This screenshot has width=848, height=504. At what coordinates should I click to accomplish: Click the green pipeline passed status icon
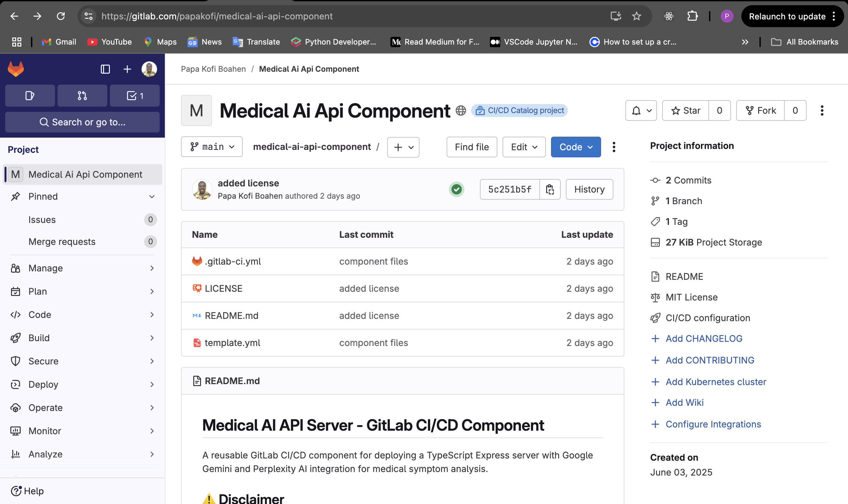[456, 190]
